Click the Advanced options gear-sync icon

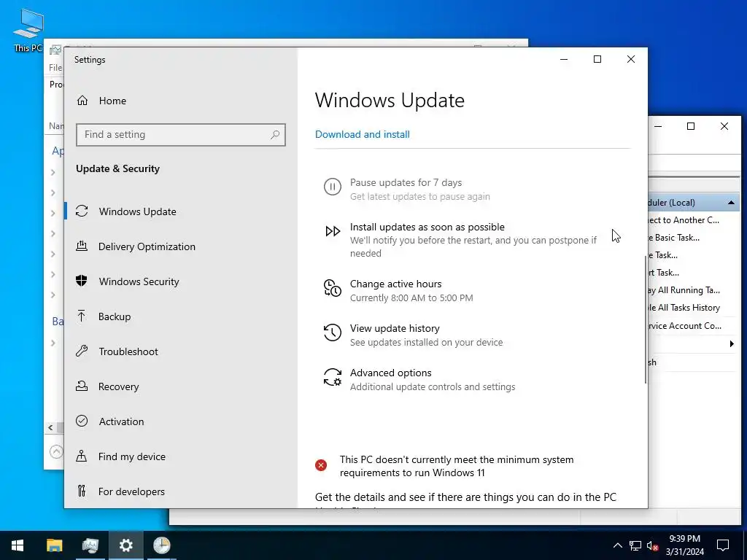(x=333, y=377)
